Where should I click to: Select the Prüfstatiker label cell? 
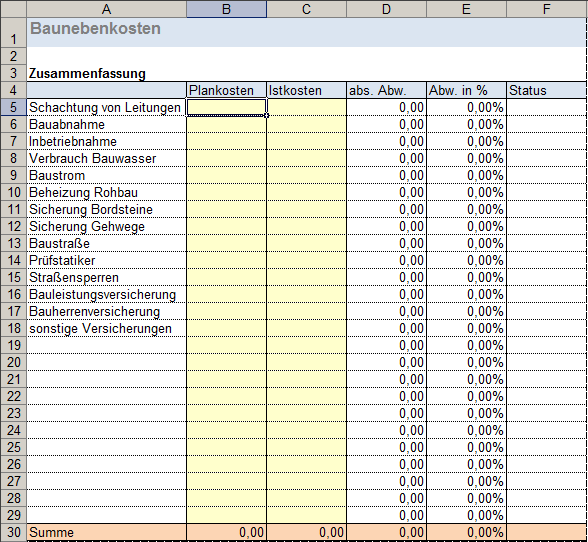106,260
